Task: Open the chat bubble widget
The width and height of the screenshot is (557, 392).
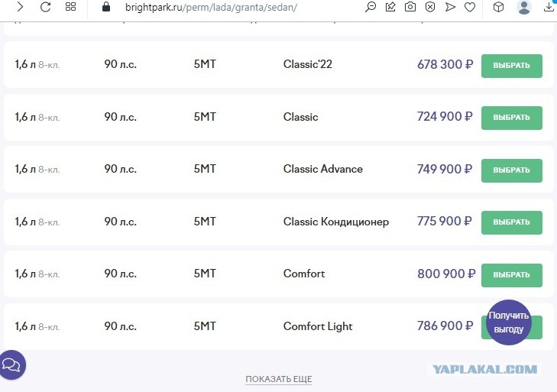Action: pos(11,364)
